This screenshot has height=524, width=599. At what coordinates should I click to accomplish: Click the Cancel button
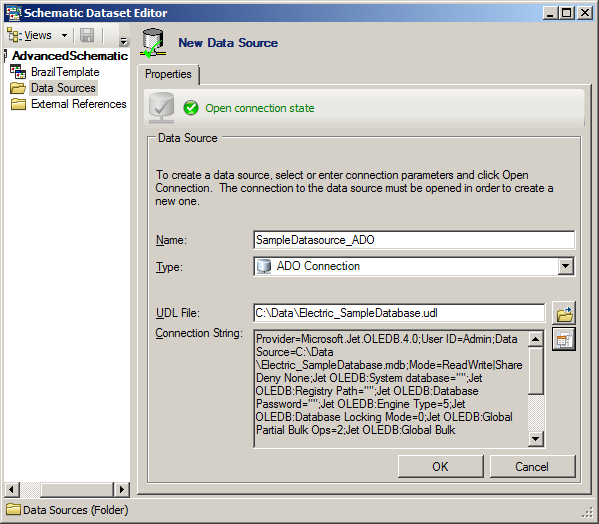(x=532, y=466)
